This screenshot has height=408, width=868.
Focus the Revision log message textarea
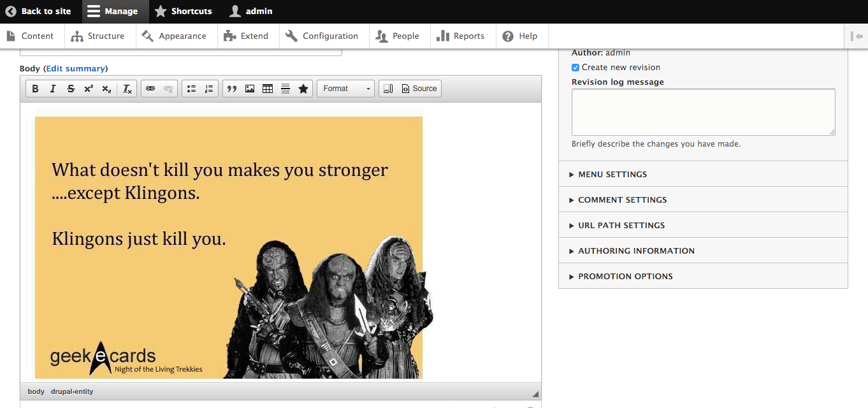(703, 112)
